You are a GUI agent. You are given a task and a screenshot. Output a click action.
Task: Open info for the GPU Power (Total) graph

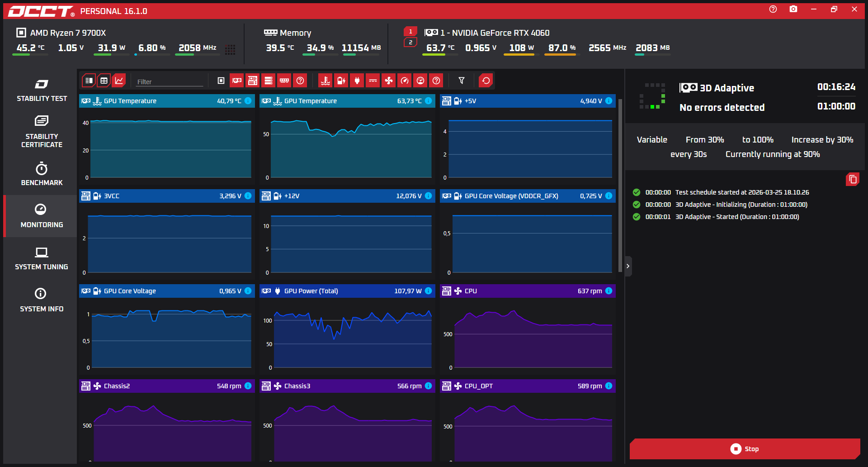(428, 291)
